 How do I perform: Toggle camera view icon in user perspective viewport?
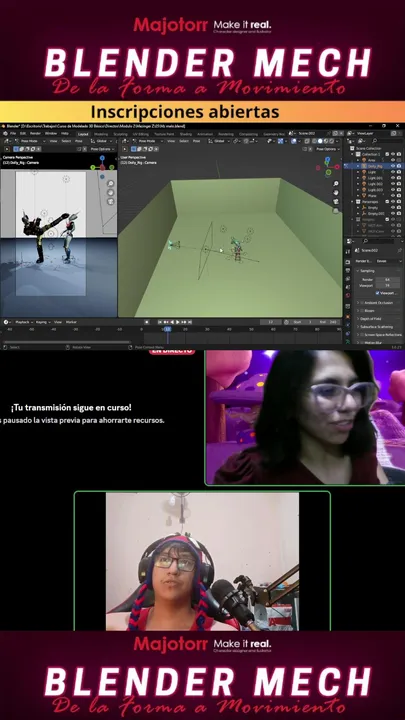click(x=336, y=202)
